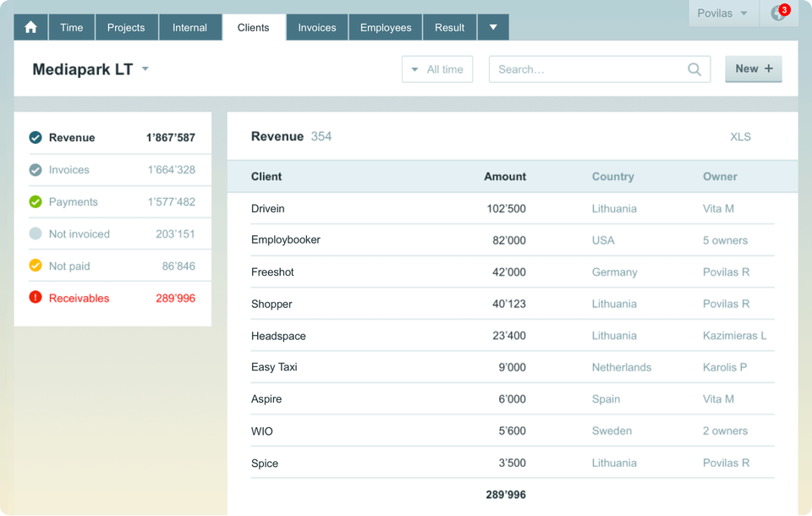Screen dimensions: 812x516
Task: Click the home icon in navigation bar
Action: pyautogui.click(x=30, y=26)
